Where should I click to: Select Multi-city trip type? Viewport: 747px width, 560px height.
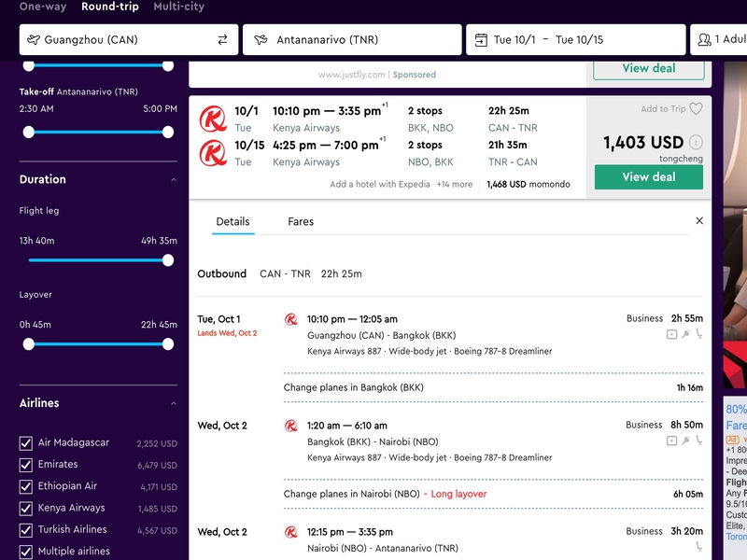(179, 7)
